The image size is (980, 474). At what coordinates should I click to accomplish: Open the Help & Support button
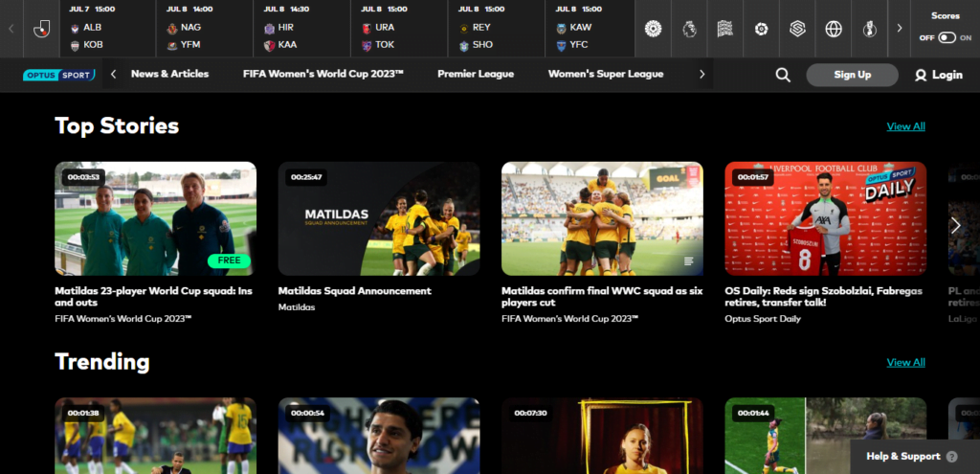pyautogui.click(x=915, y=457)
